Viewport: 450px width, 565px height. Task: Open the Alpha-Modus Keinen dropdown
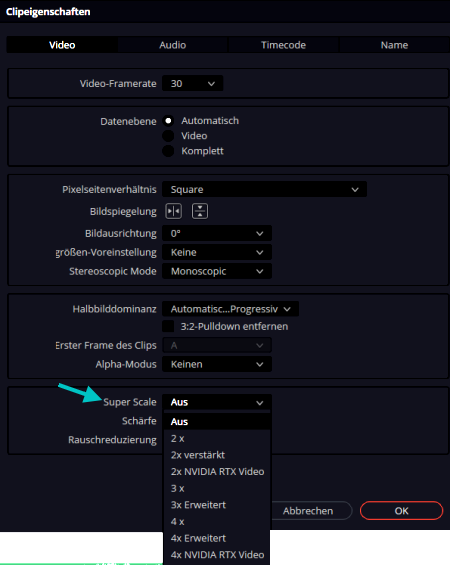click(217, 364)
